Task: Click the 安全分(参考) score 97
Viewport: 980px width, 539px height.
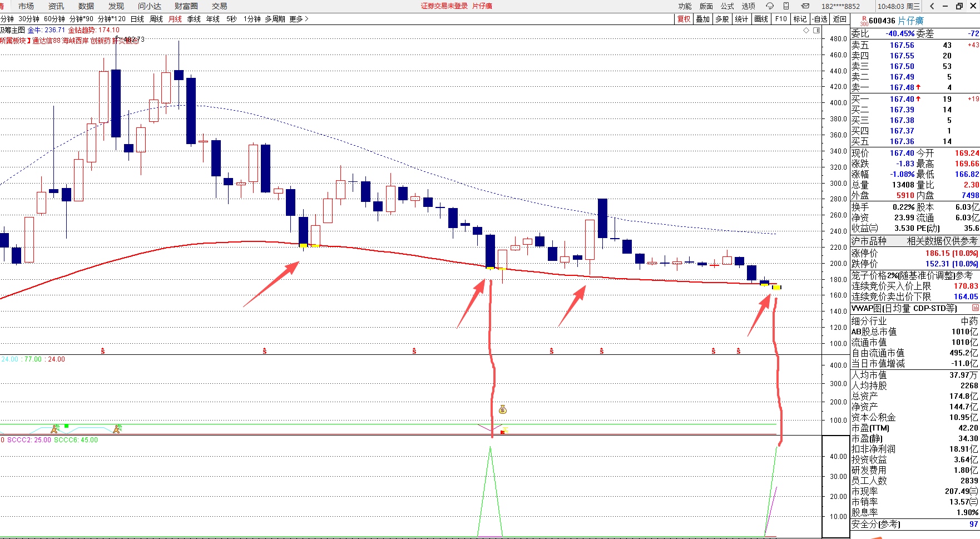Action: (973, 524)
